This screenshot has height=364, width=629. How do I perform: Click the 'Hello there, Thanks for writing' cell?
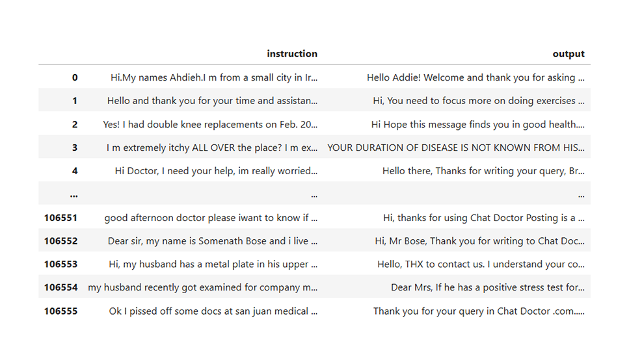[483, 171]
